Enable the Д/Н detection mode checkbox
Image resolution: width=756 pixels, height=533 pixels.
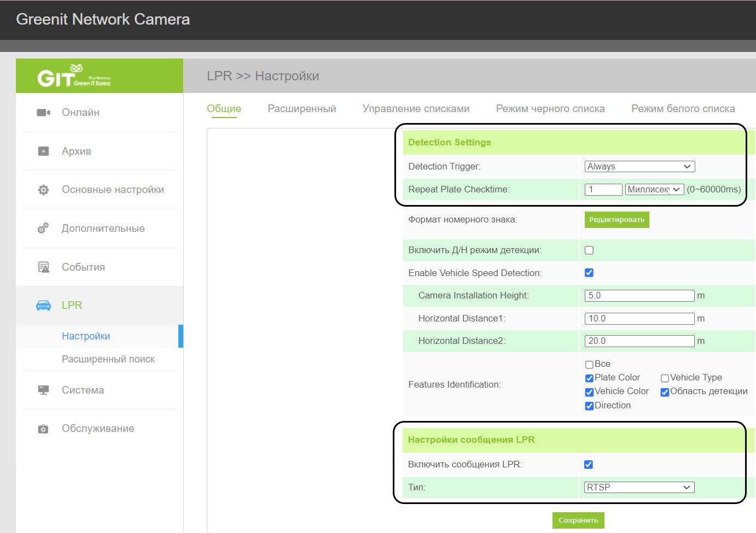(x=589, y=250)
